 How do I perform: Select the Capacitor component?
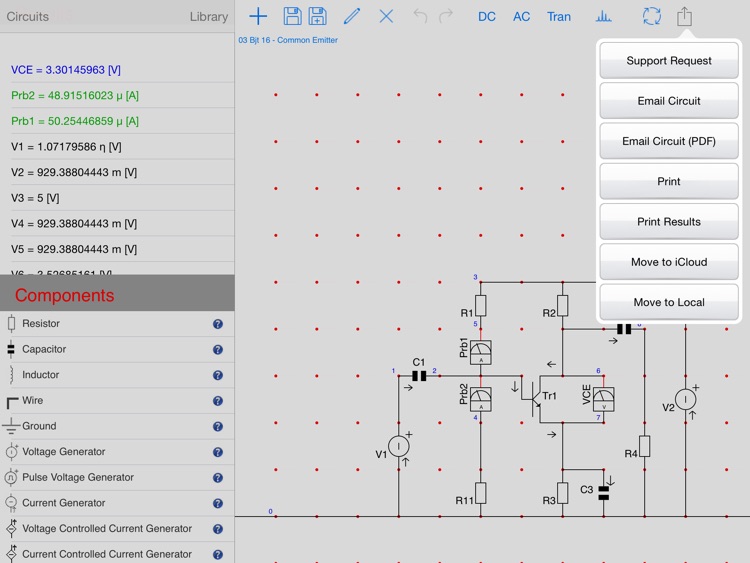pos(117,349)
